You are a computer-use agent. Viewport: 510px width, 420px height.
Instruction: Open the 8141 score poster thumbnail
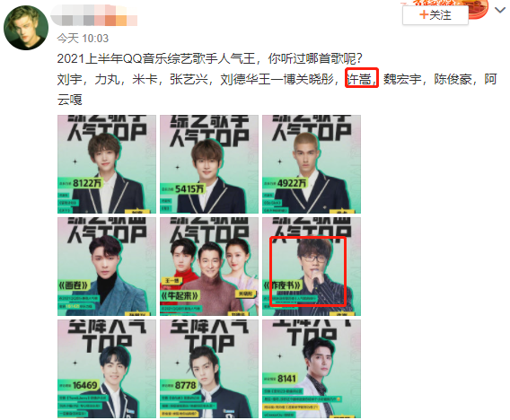312,369
